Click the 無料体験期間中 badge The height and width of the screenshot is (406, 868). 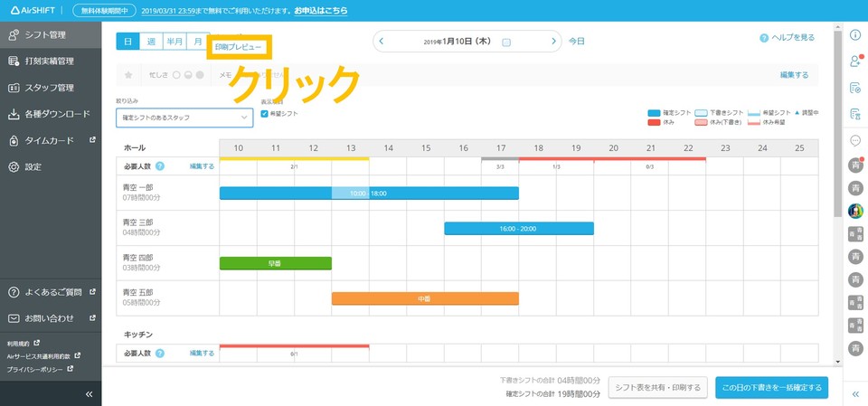coord(105,11)
